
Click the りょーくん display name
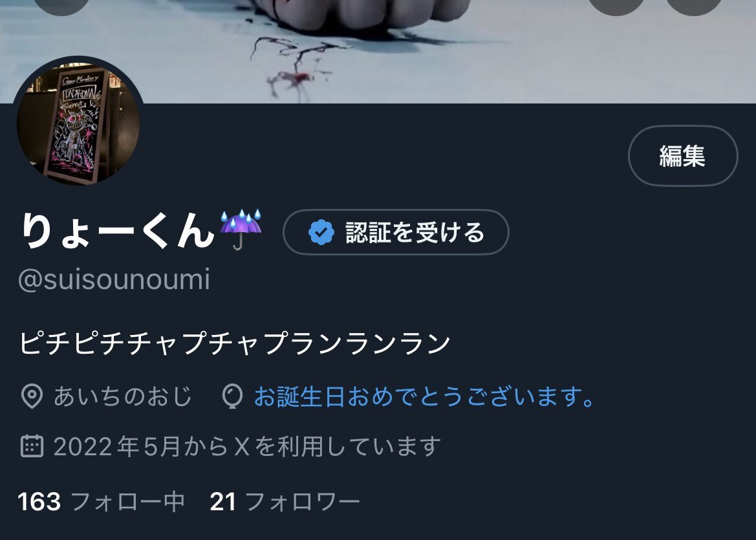pos(118,231)
